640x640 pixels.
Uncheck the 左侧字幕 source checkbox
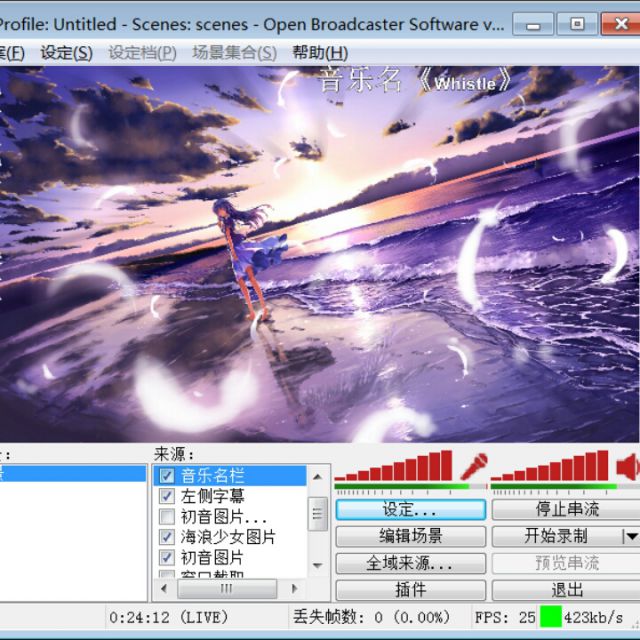(x=167, y=496)
